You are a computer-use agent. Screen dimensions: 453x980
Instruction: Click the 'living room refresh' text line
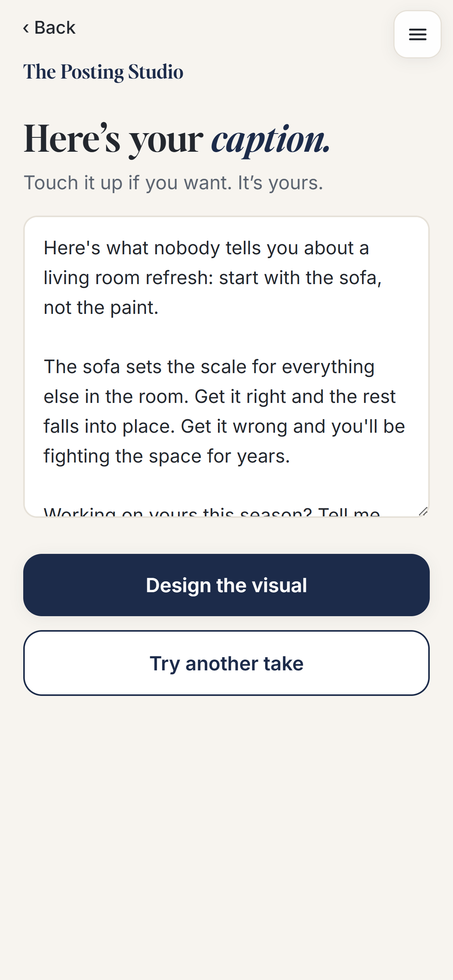point(213,278)
